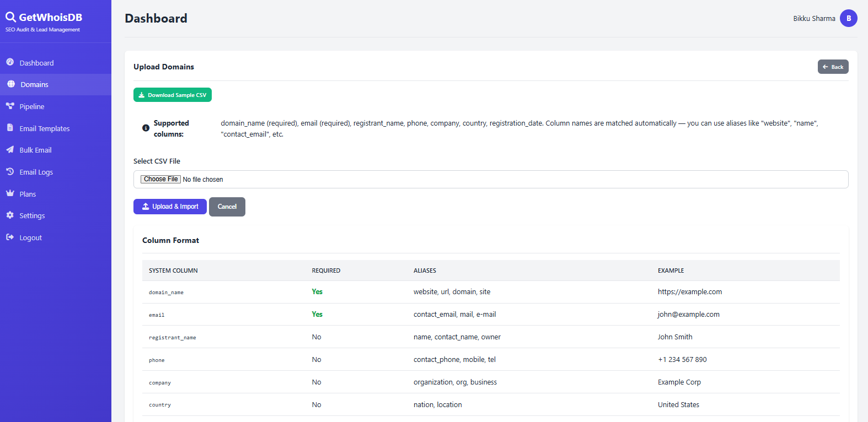This screenshot has width=868, height=422.
Task: Click aliases 'website, url, domain, site'
Action: (x=452, y=292)
